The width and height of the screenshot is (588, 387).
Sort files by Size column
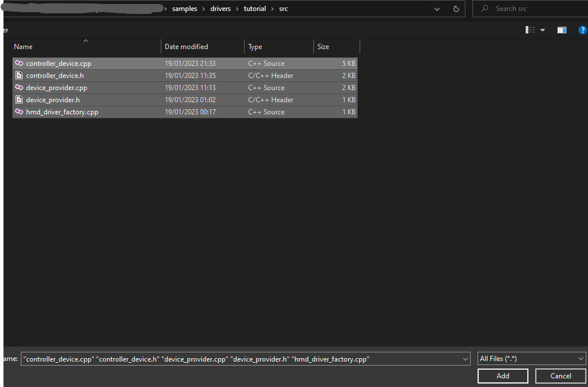click(x=336, y=46)
